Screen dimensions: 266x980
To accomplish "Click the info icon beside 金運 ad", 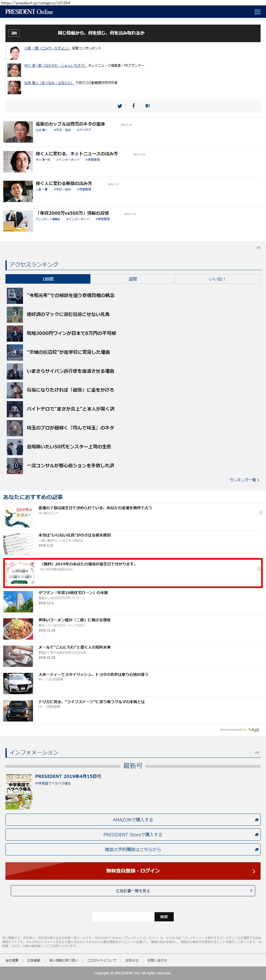I will [261, 512].
